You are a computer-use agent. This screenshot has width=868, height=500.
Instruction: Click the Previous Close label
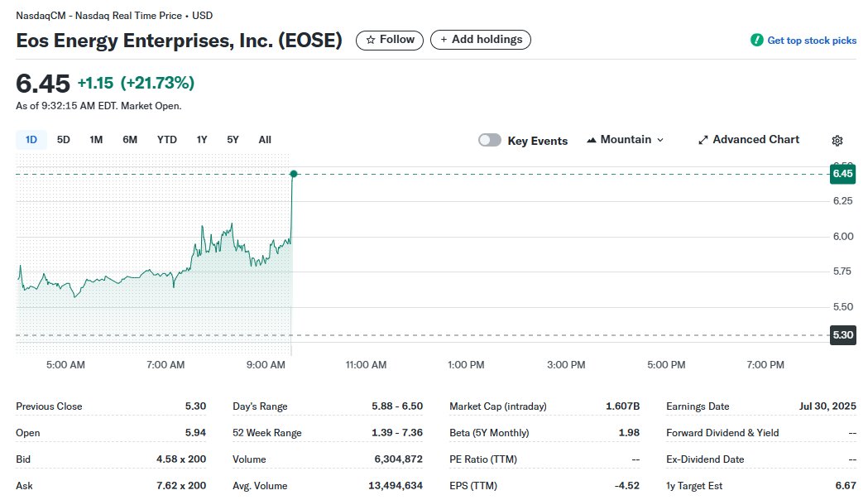coord(49,406)
